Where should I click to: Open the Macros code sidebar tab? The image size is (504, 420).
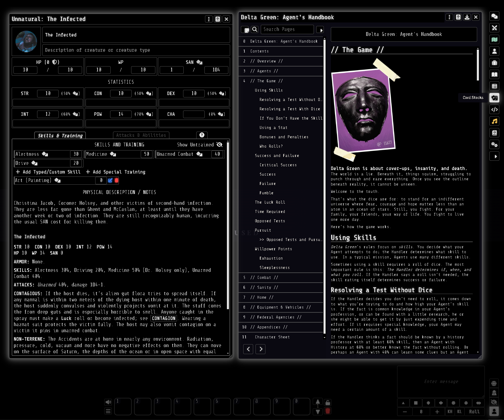pos(494,109)
